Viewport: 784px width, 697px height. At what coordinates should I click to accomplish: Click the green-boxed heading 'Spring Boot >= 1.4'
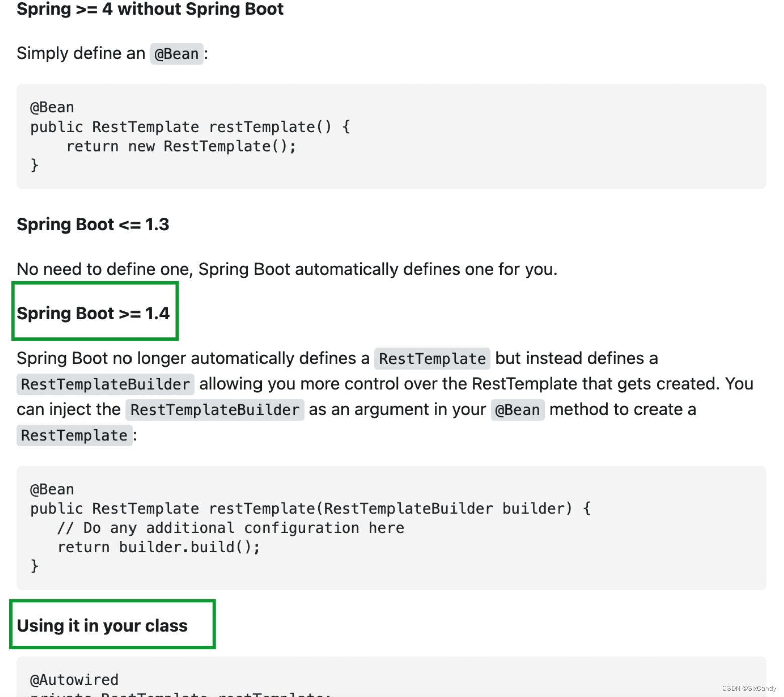[94, 313]
